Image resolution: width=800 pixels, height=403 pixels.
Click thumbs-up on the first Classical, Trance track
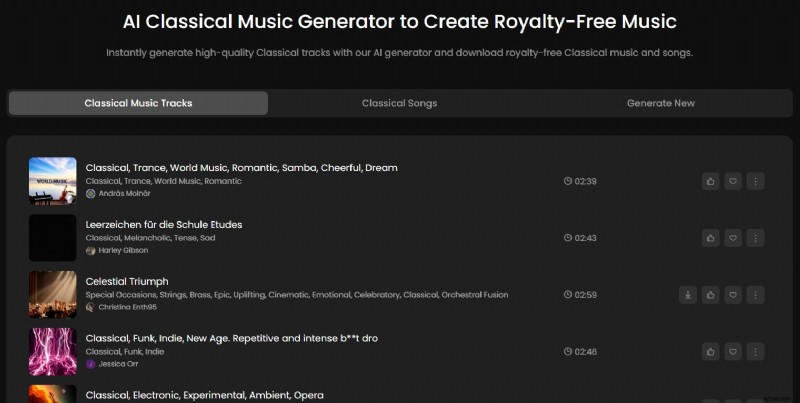[x=710, y=181]
